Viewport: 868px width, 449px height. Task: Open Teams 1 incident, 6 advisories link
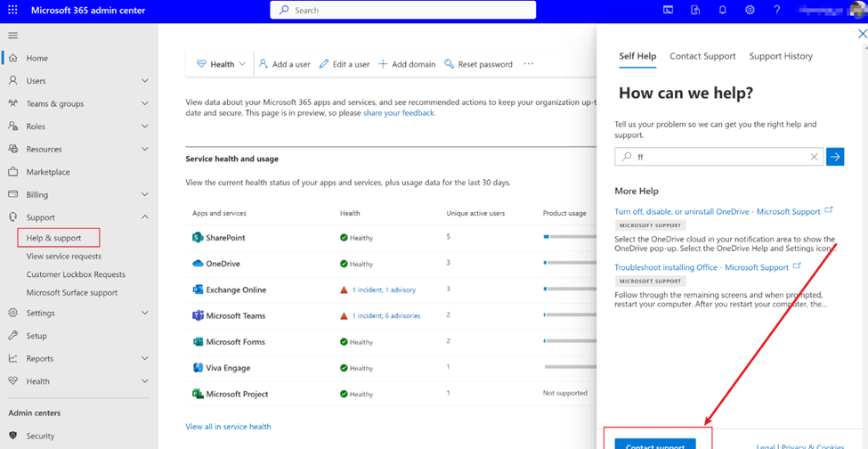pos(385,315)
